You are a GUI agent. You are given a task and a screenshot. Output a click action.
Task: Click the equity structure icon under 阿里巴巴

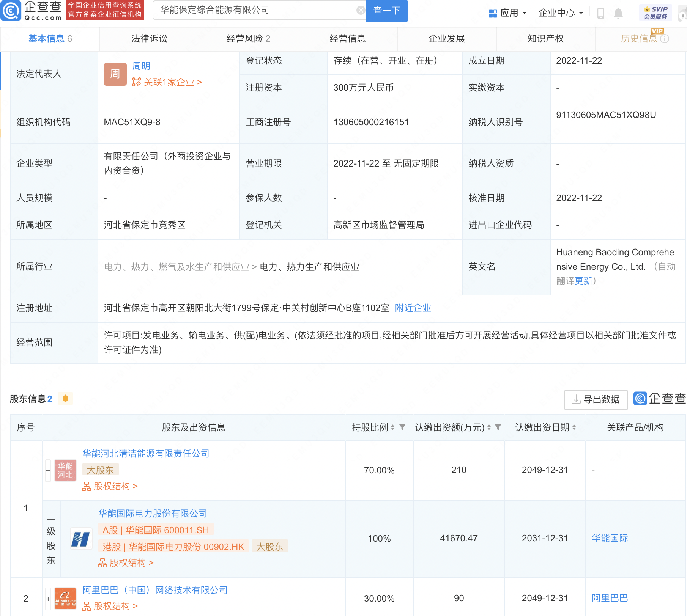pos(87,606)
